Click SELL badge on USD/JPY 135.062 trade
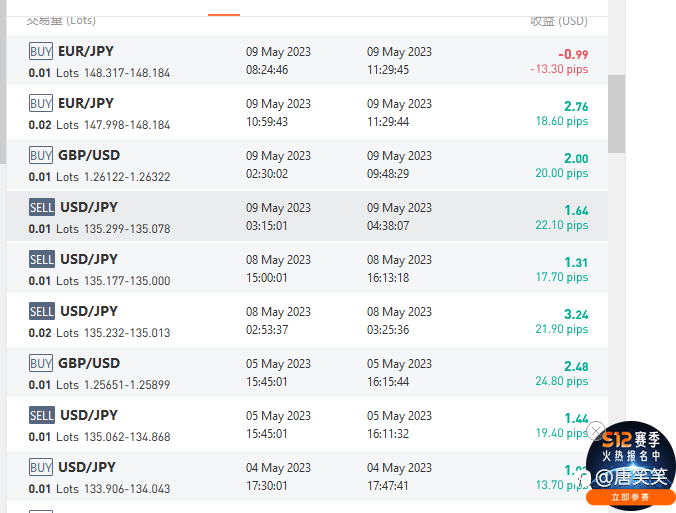 pos(42,415)
